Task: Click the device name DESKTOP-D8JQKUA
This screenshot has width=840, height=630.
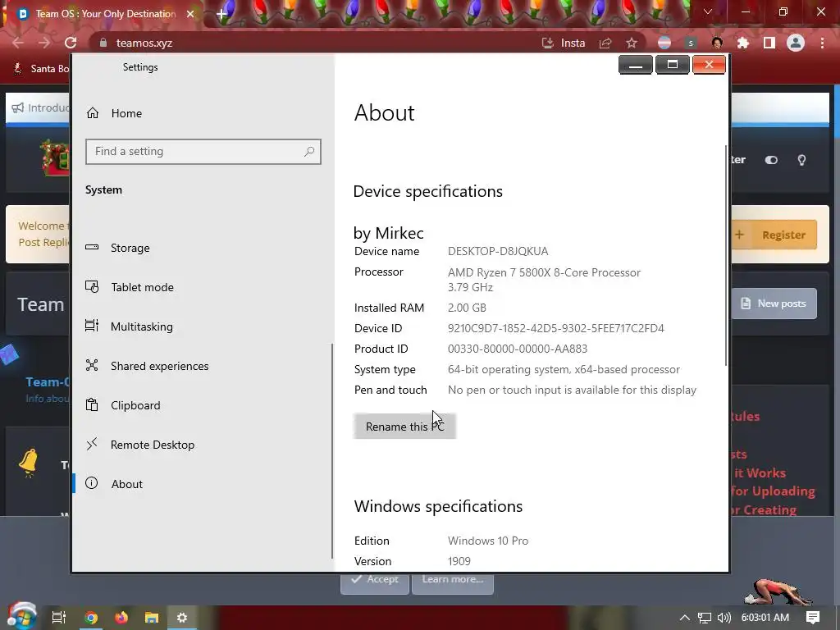Action: tap(498, 251)
